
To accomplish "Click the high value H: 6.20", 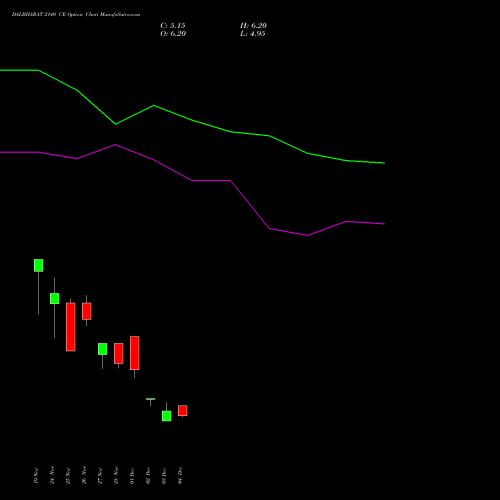I will [x=253, y=26].
